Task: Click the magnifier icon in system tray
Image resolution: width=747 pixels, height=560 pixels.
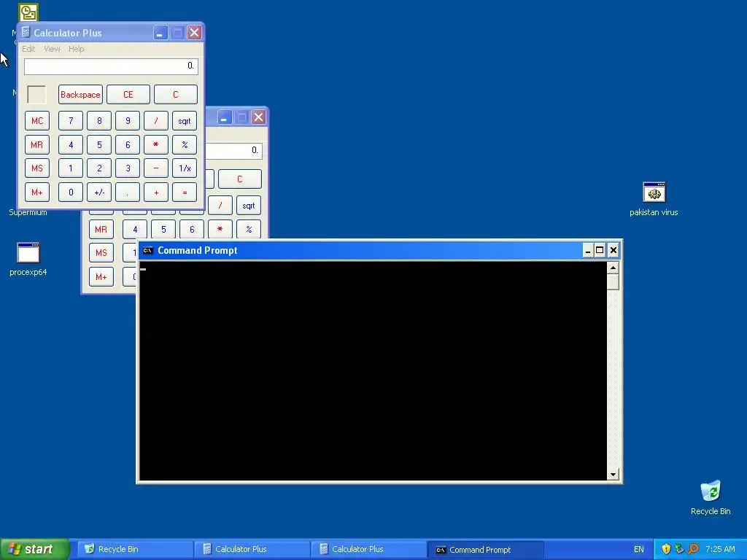Action: (693, 549)
